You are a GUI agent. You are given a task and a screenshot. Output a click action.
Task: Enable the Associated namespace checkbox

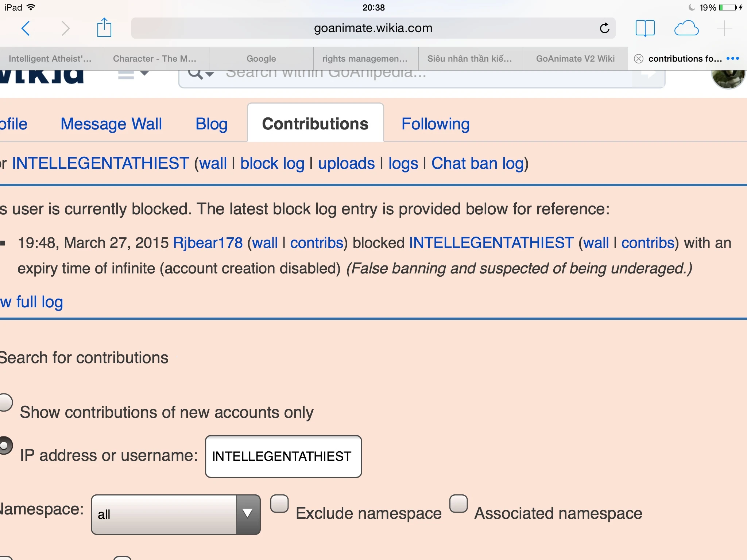(458, 504)
